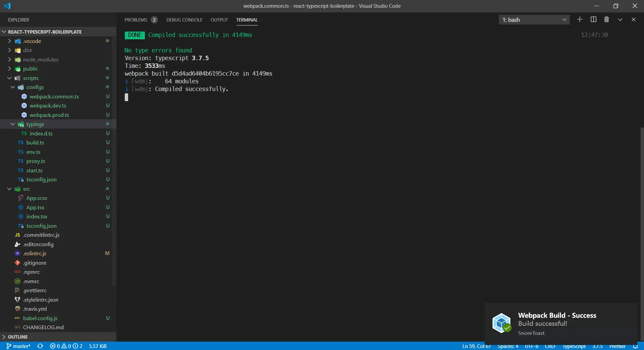Viewport: 644px width, 350px height.
Task: Switch to the PROBLEMS tab
Action: click(x=136, y=20)
